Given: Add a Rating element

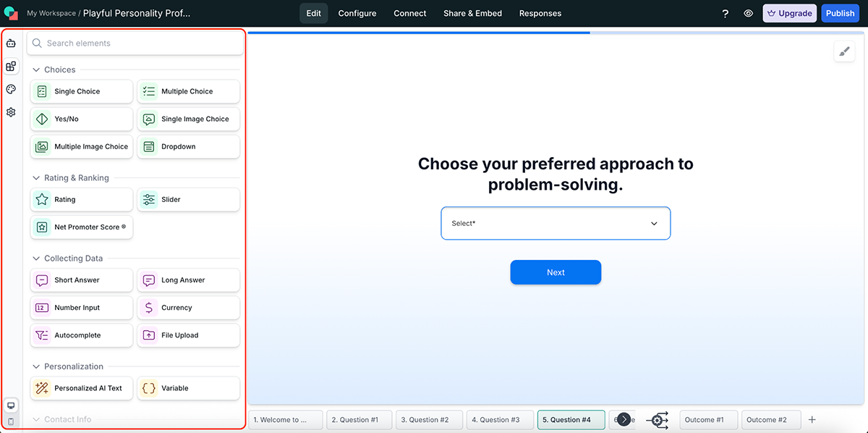Looking at the screenshot, I should click(x=82, y=200).
